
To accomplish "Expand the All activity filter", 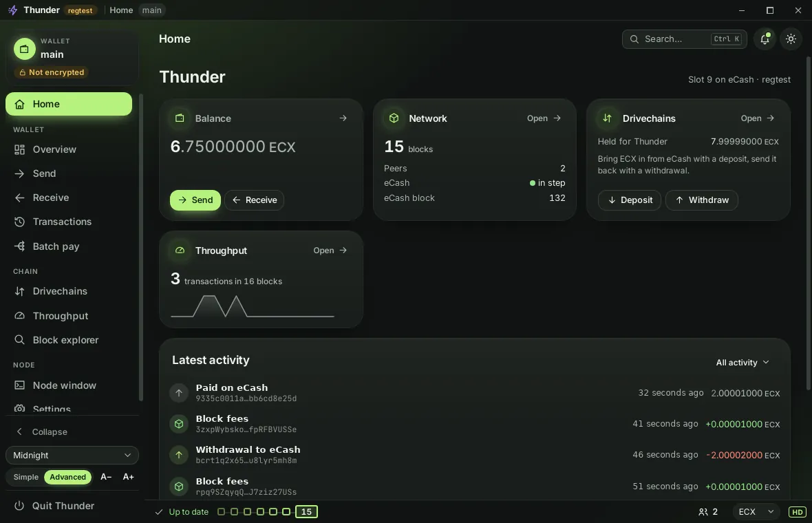I will coord(742,363).
